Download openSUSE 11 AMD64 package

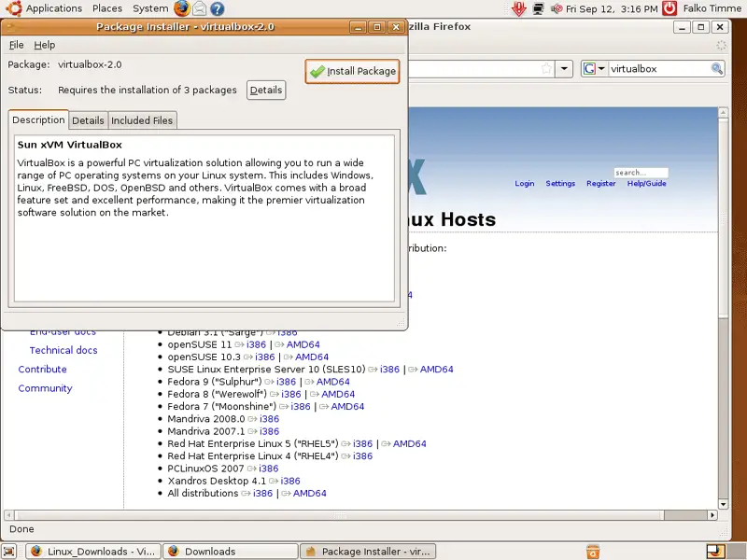[303, 344]
